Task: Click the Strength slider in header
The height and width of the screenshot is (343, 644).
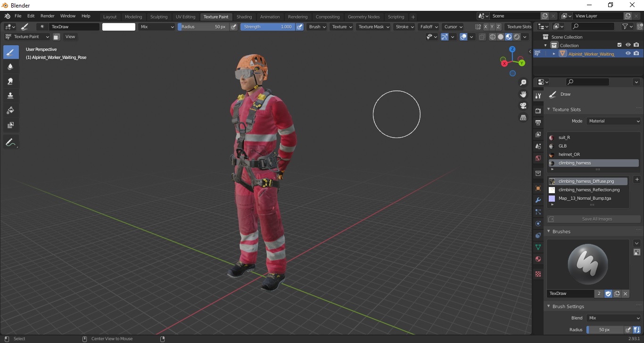Action: (268, 27)
